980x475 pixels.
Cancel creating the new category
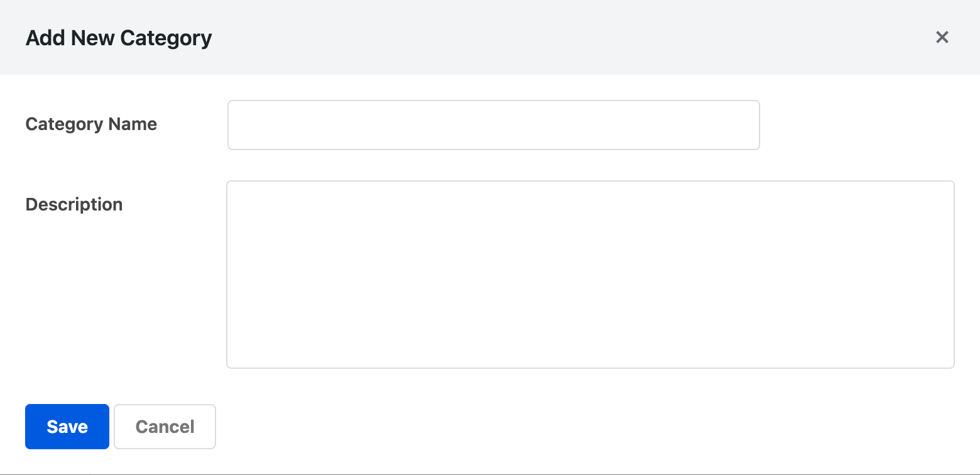click(164, 426)
